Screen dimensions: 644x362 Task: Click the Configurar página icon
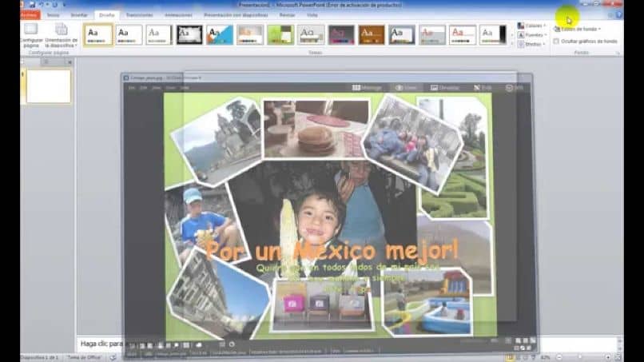[x=31, y=32]
